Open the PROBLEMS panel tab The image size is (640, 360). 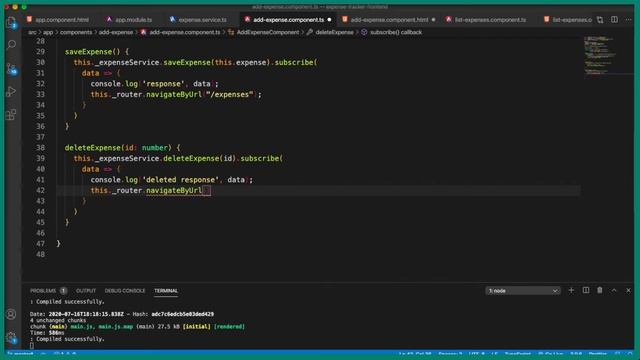[x=43, y=291]
